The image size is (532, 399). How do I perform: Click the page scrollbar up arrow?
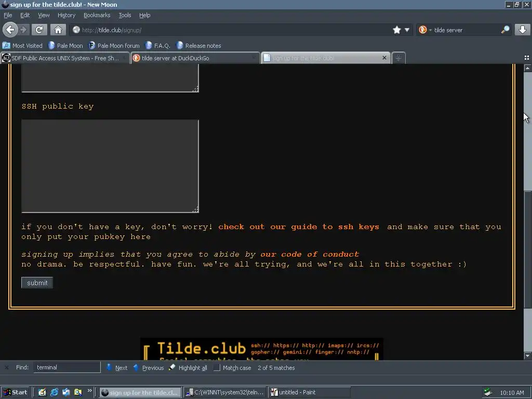pyautogui.click(x=527, y=68)
